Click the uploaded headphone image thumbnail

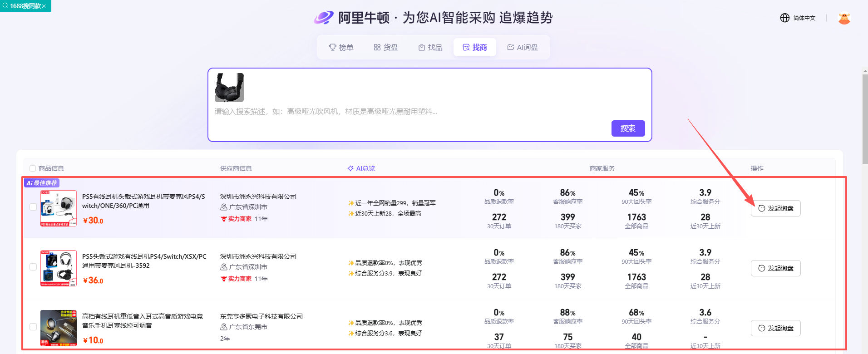pos(229,88)
